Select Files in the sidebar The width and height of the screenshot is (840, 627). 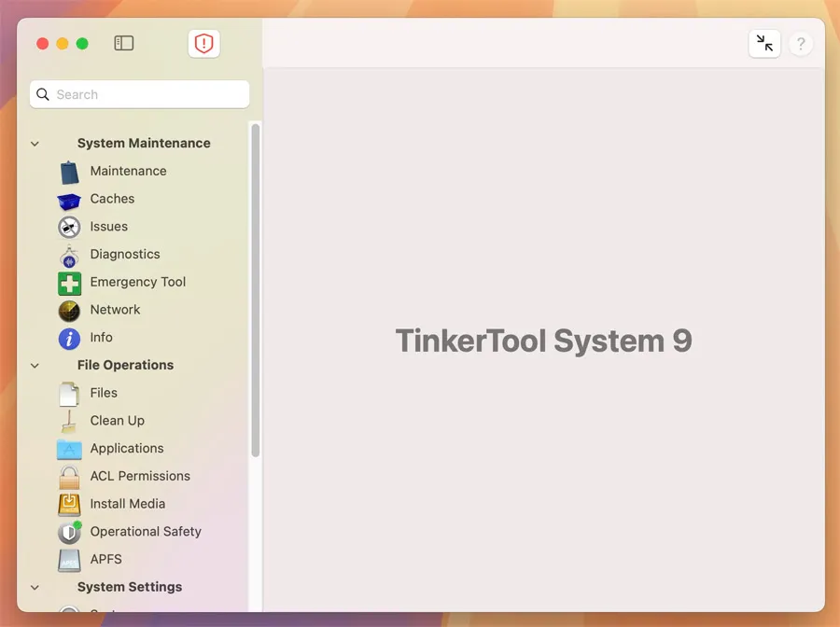[x=104, y=393]
